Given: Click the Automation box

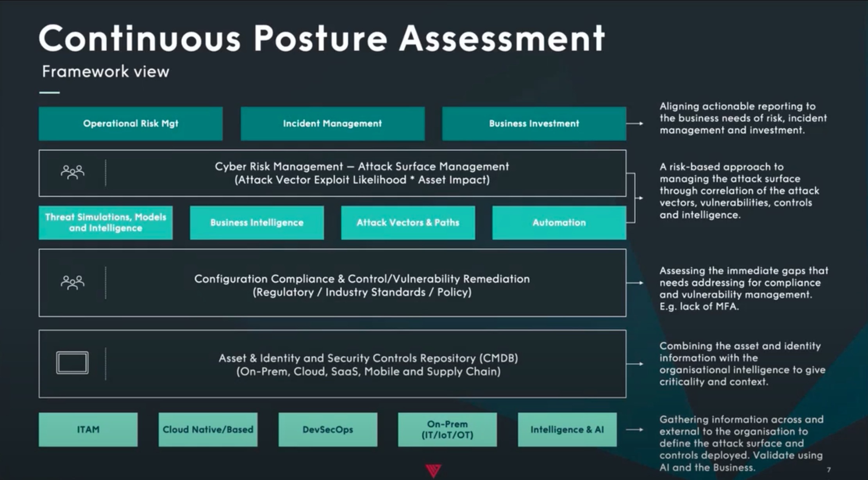Looking at the screenshot, I should [559, 223].
